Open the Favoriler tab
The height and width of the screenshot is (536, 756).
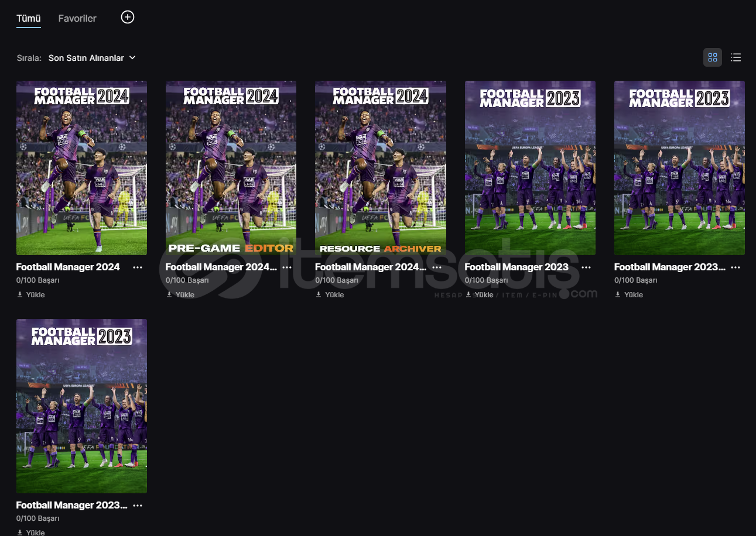pyautogui.click(x=77, y=18)
